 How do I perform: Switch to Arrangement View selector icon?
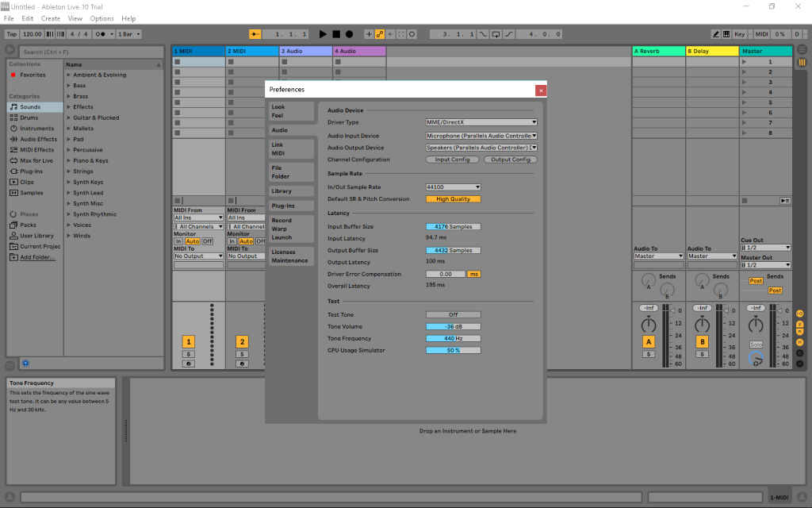coord(802,49)
